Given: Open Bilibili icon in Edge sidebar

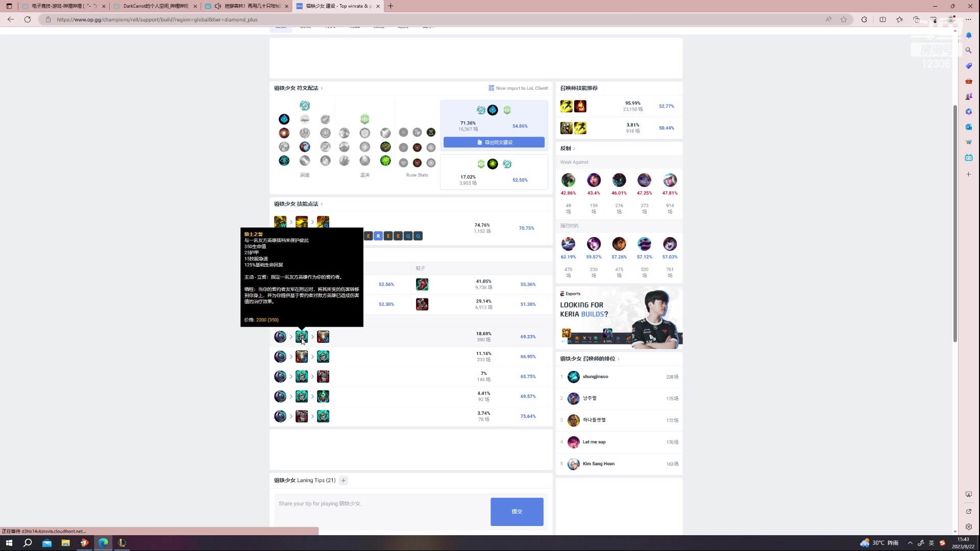Looking at the screenshot, I should (x=969, y=158).
